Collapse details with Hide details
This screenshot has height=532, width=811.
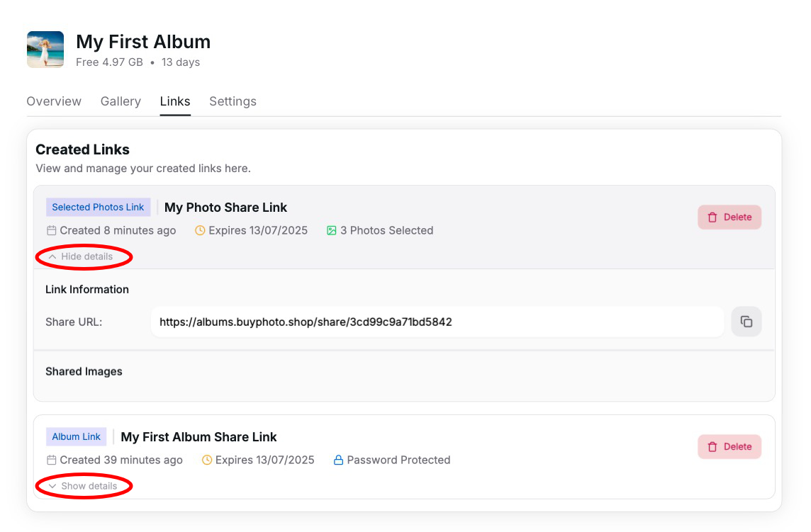(x=81, y=256)
